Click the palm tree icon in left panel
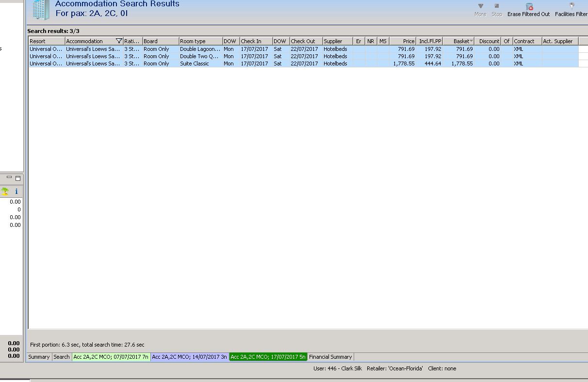The height and width of the screenshot is (382, 588). coord(5,191)
